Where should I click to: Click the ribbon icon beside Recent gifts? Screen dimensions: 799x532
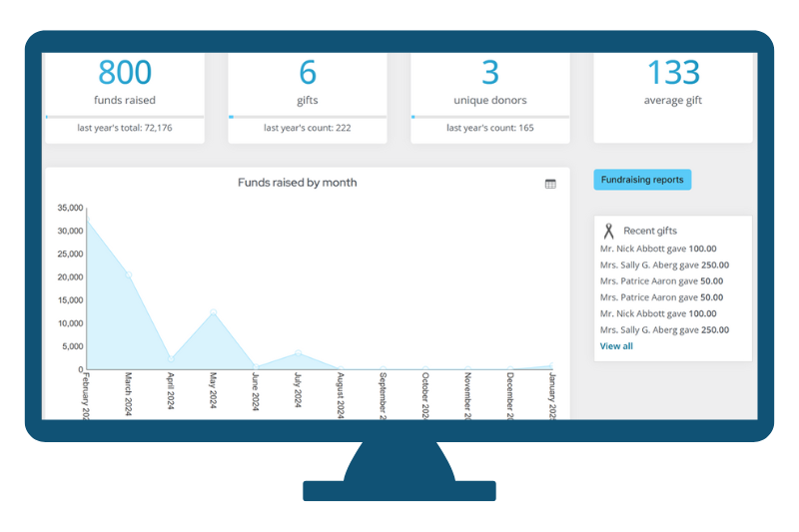coord(608,231)
